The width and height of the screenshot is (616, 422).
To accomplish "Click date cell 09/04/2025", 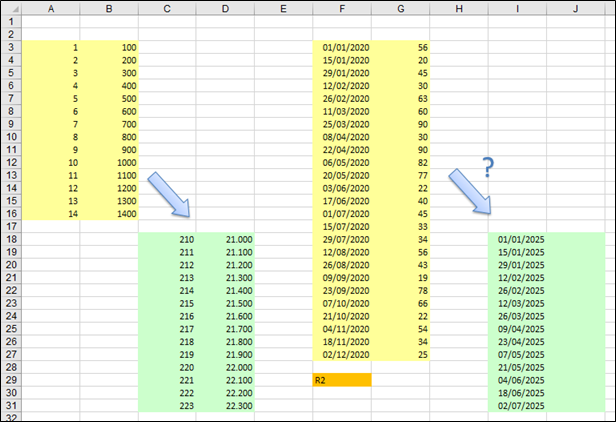I will (517, 329).
